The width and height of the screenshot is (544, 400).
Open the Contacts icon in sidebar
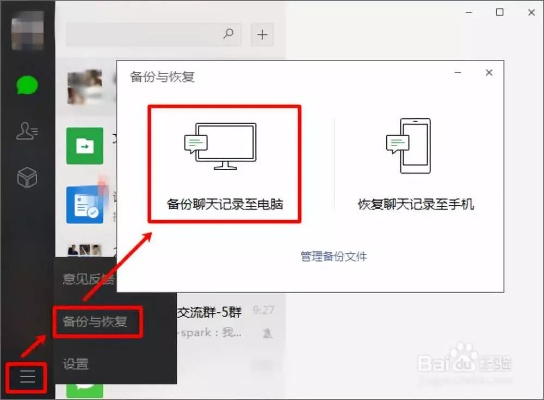click(27, 131)
